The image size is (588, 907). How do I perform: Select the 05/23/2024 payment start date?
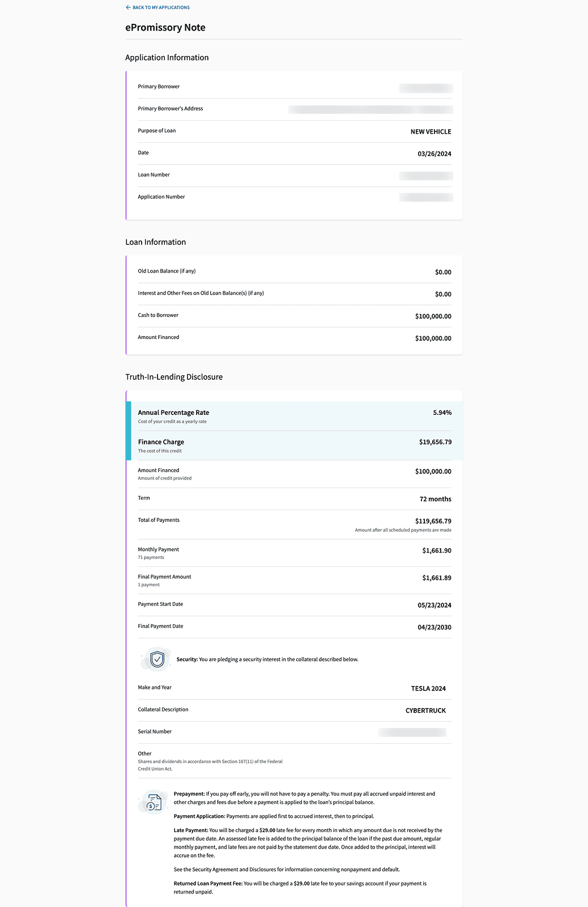pyautogui.click(x=434, y=605)
